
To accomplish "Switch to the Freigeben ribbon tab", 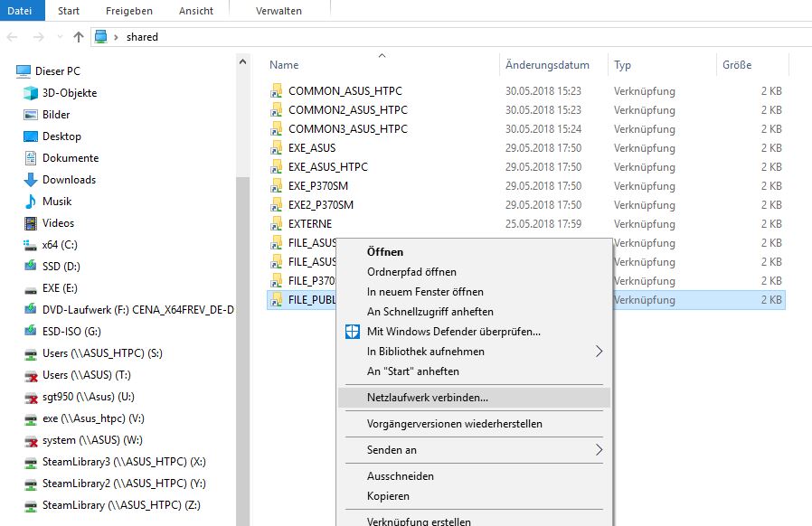I will (129, 11).
